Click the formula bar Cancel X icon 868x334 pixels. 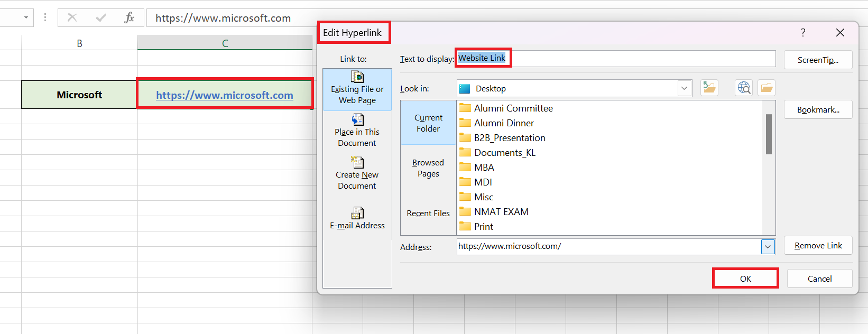point(72,18)
